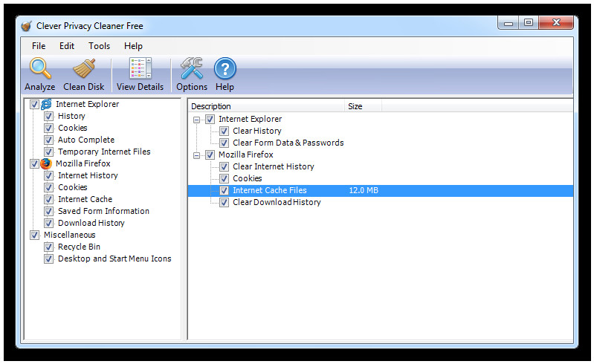Open the File menu
The height and width of the screenshot is (364, 594).
tap(39, 46)
